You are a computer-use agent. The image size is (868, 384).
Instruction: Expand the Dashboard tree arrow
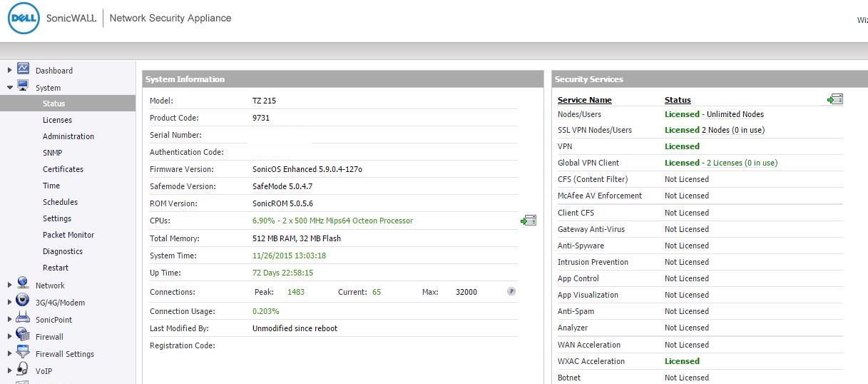coord(9,70)
